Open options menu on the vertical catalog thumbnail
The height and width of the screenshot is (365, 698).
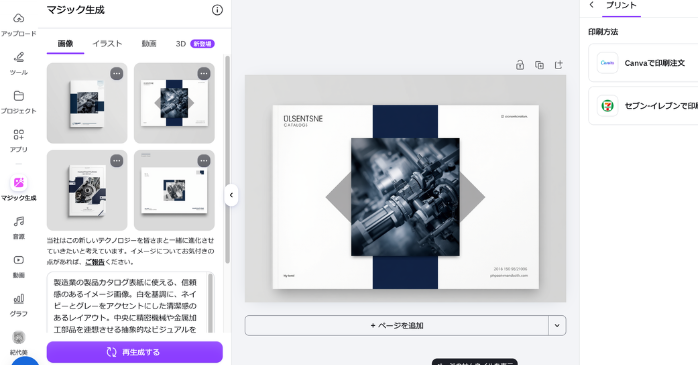coord(117,73)
